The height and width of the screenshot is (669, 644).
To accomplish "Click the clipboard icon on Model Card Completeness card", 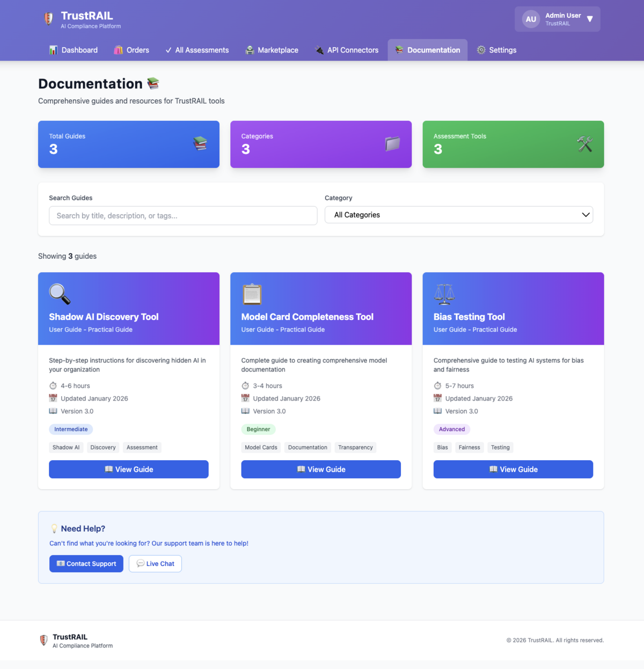I will (x=252, y=294).
